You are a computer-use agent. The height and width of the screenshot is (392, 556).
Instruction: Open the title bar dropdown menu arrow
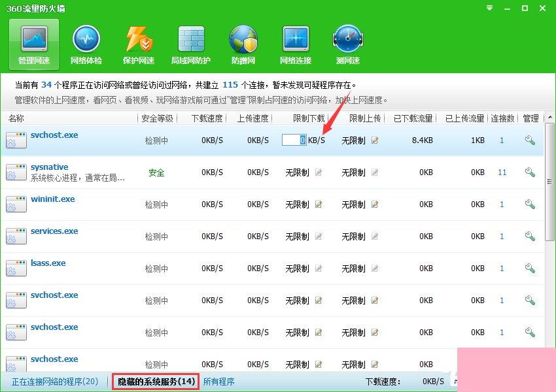tap(490, 8)
